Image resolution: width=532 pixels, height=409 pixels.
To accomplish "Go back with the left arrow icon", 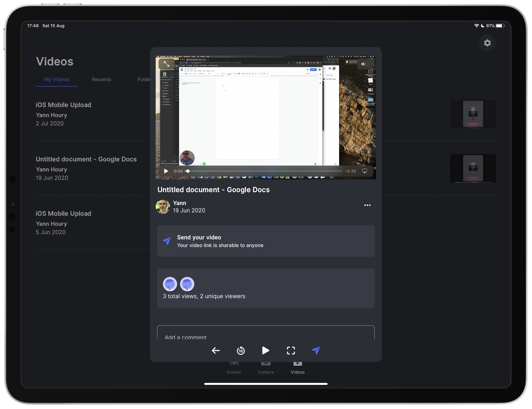I will point(216,350).
